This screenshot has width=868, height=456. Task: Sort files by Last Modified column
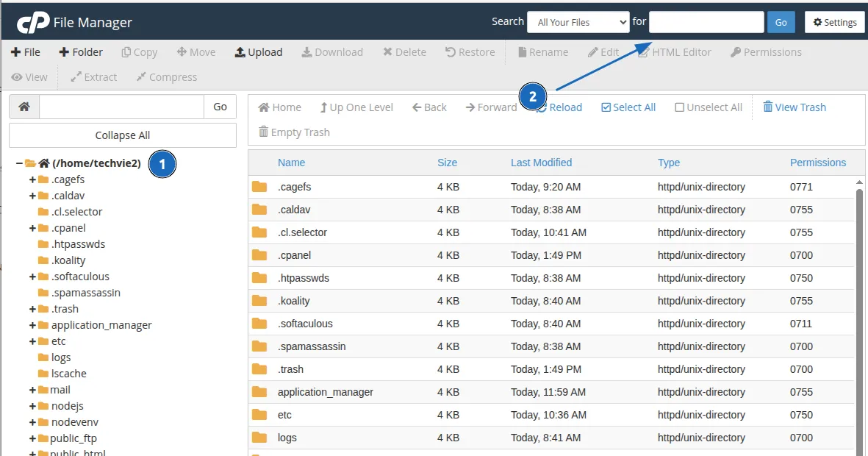pos(541,163)
